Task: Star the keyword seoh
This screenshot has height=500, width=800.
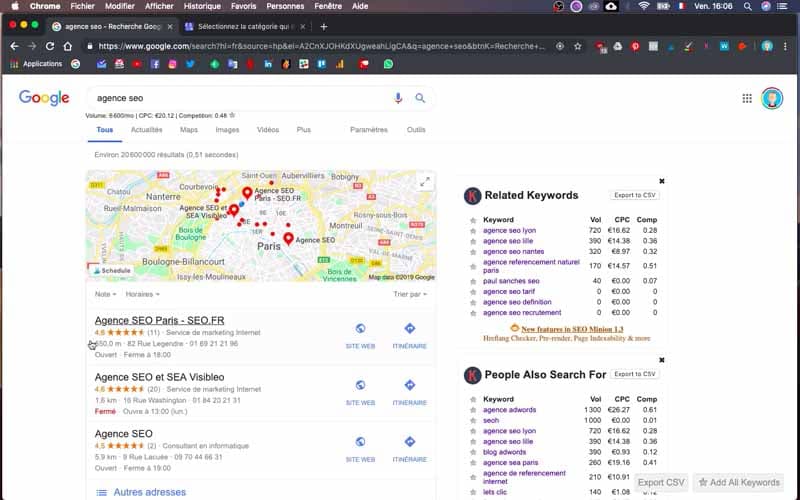Action: pyautogui.click(x=473, y=421)
